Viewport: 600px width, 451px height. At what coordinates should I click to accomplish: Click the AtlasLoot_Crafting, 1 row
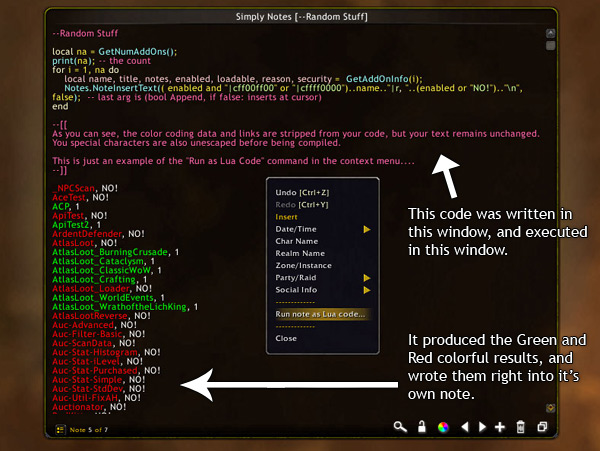click(99, 279)
